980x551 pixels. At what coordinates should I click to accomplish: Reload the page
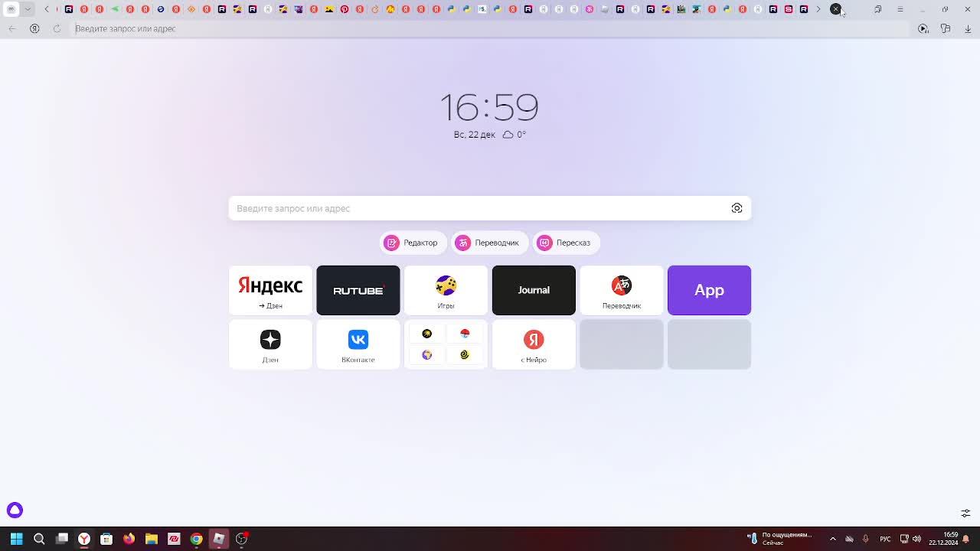[x=57, y=28]
